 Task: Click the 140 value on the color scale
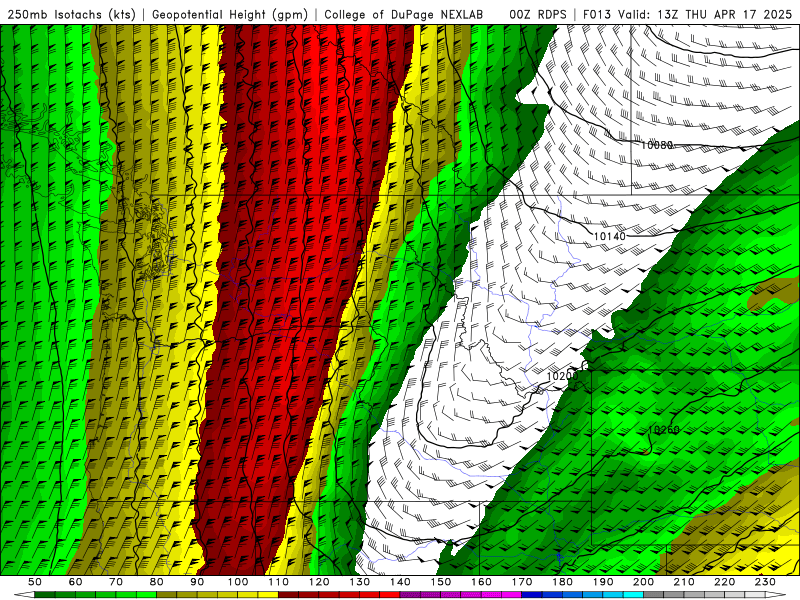(x=401, y=582)
